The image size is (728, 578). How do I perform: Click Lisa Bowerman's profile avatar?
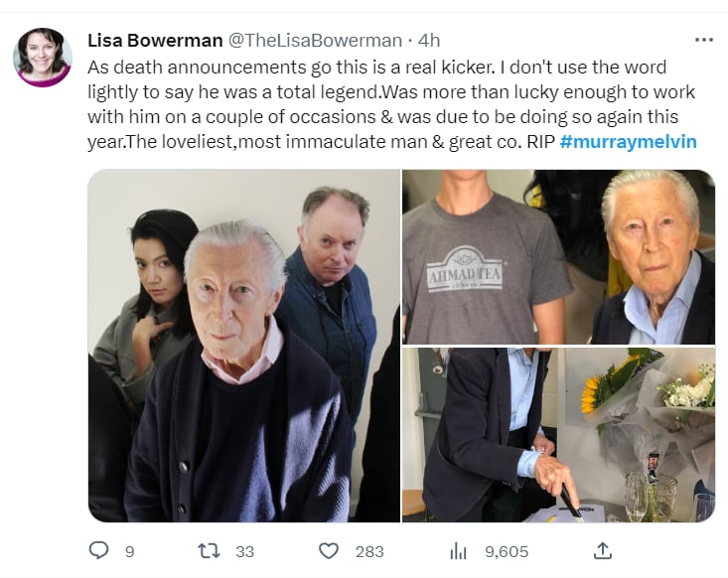(x=42, y=57)
